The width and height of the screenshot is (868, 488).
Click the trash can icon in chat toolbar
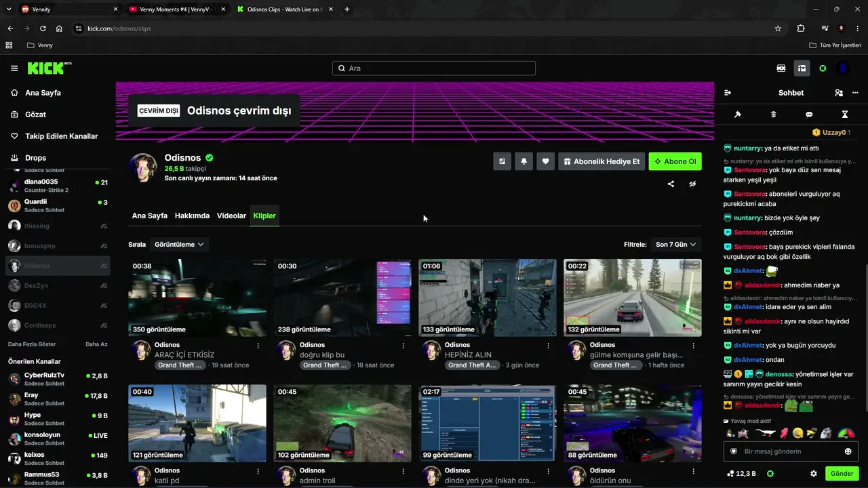[x=774, y=115]
